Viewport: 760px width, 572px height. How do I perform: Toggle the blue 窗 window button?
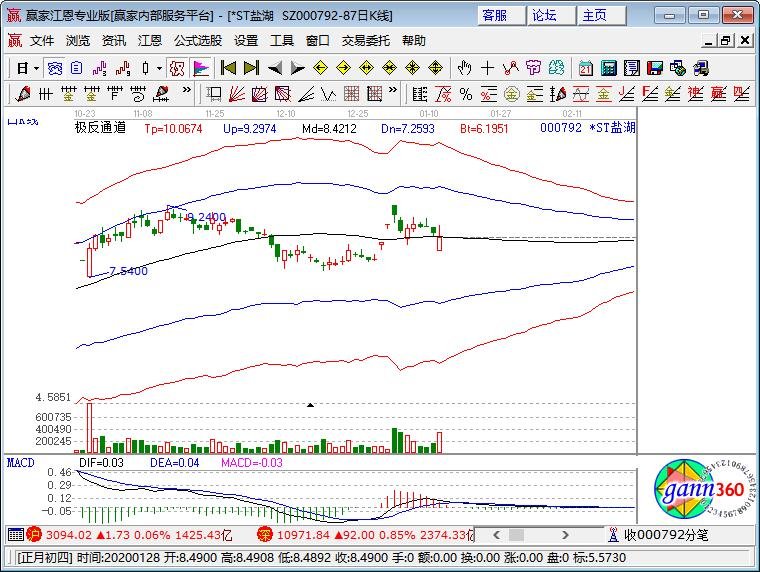(x=55, y=68)
